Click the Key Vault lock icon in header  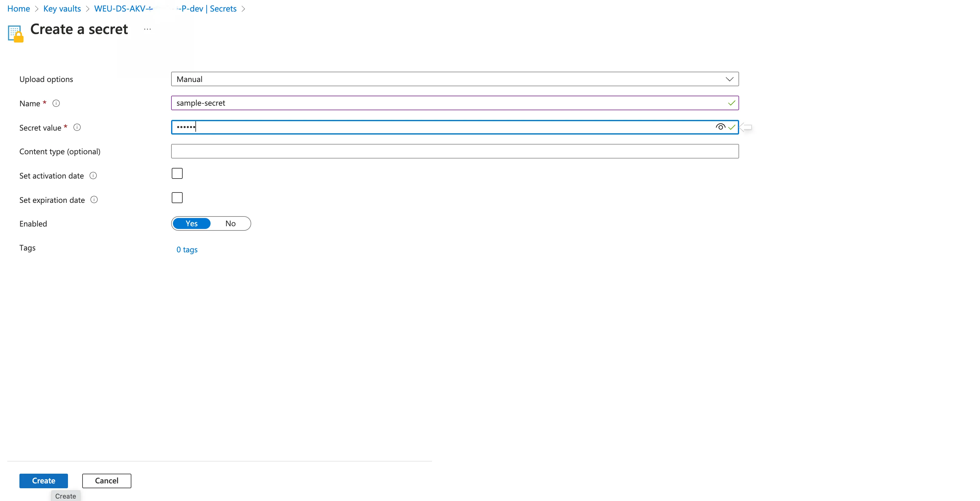[15, 34]
